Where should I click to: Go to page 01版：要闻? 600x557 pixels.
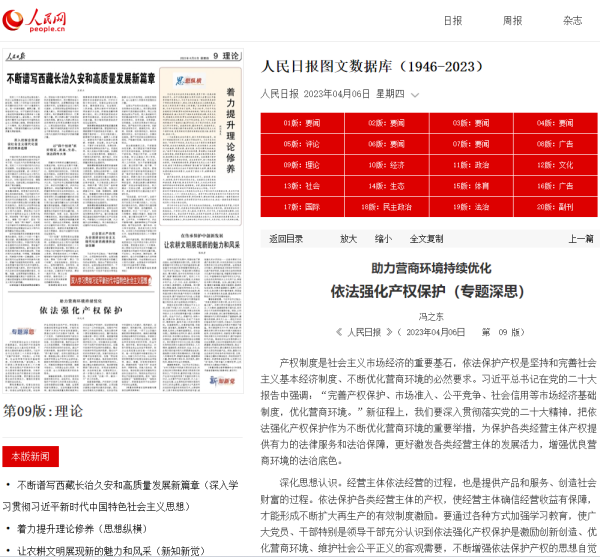[x=302, y=123]
